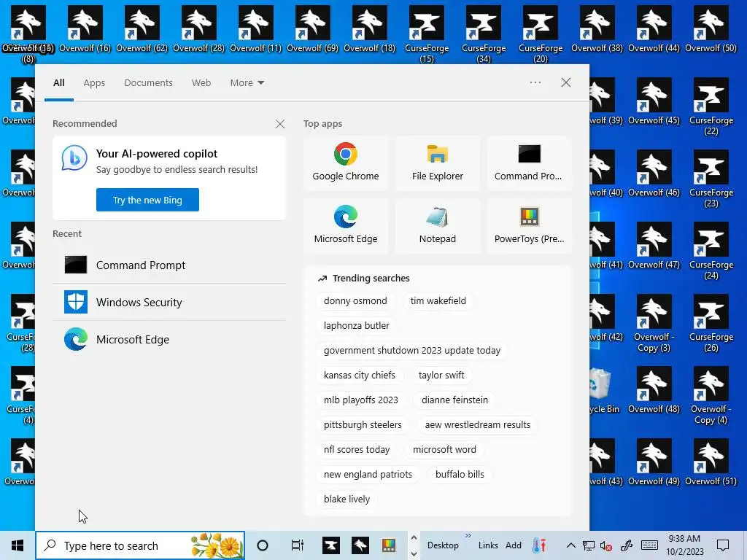747x560 pixels.
Task: Search trending topic mlb playoffs 2023
Action: [x=360, y=400]
